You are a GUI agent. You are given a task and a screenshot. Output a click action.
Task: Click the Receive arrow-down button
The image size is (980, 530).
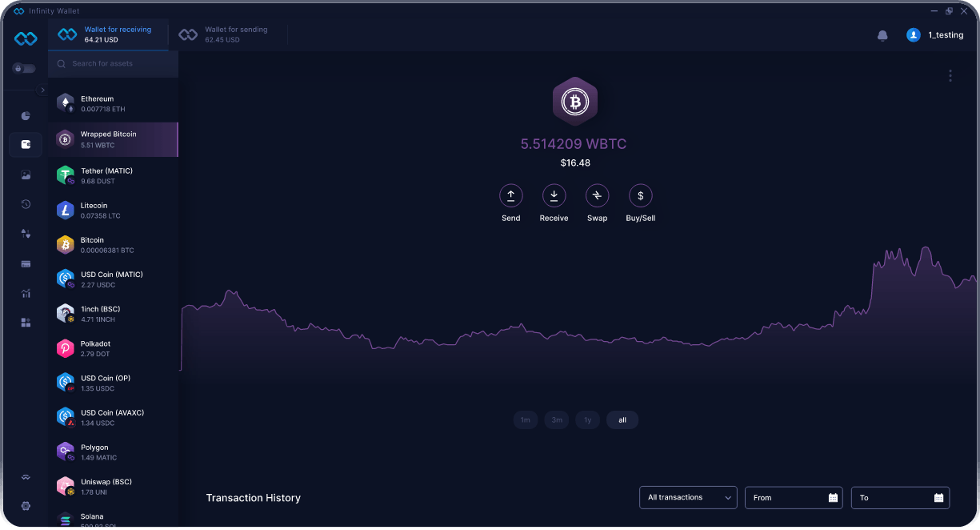554,195
